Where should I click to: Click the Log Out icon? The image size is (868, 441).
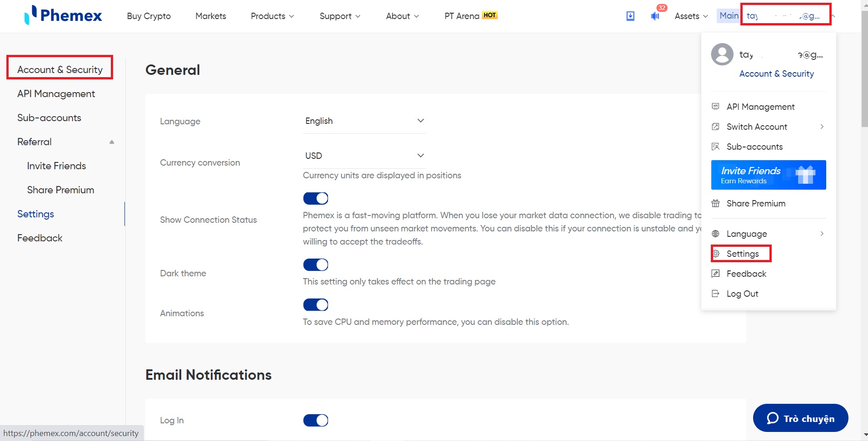click(715, 294)
